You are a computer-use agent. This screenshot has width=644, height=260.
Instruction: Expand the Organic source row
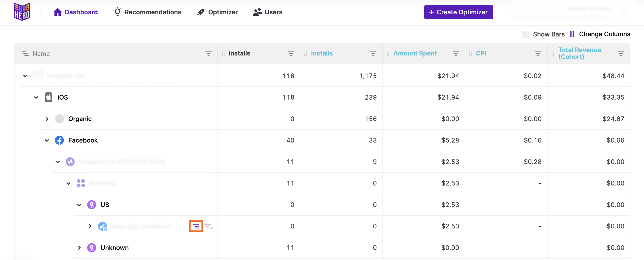pos(47,119)
